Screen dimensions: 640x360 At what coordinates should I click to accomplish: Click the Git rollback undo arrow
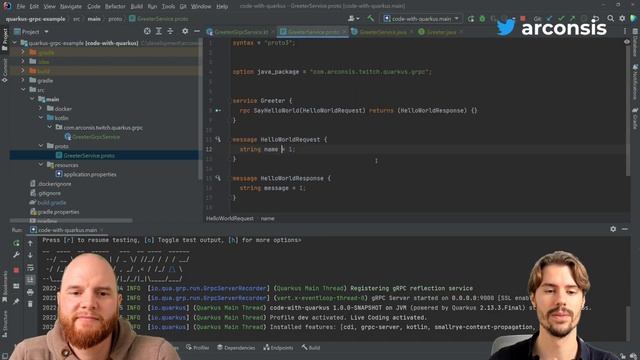596,19
